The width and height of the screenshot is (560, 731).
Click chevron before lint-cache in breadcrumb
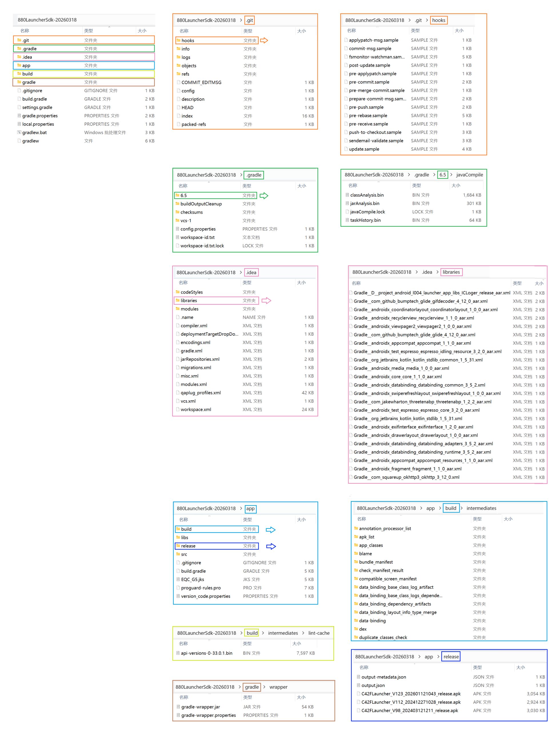click(303, 633)
